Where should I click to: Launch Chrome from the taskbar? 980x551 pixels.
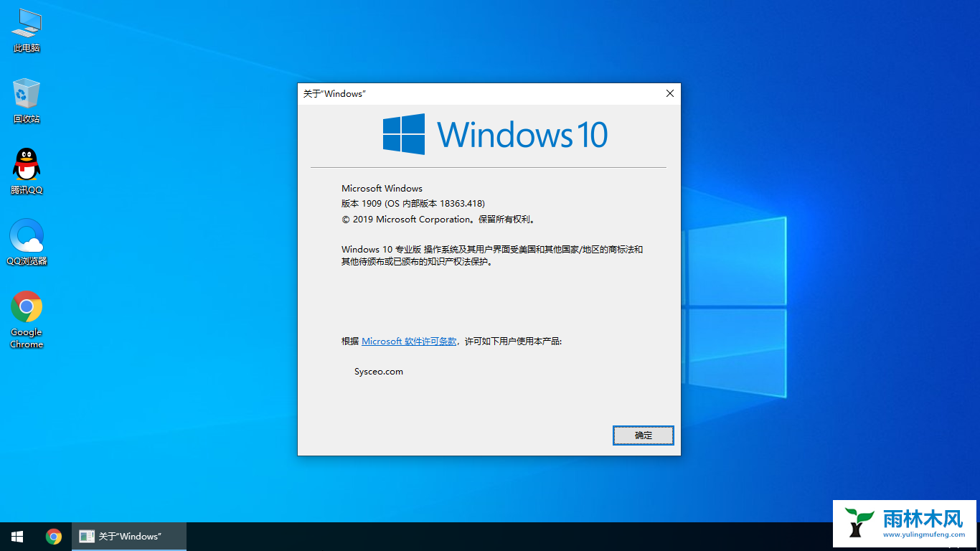(54, 537)
